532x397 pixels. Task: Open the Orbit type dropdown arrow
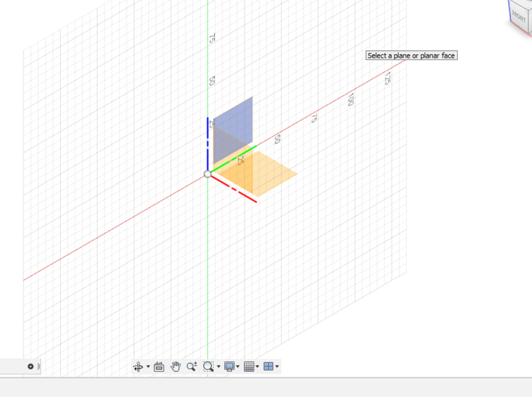point(148,366)
